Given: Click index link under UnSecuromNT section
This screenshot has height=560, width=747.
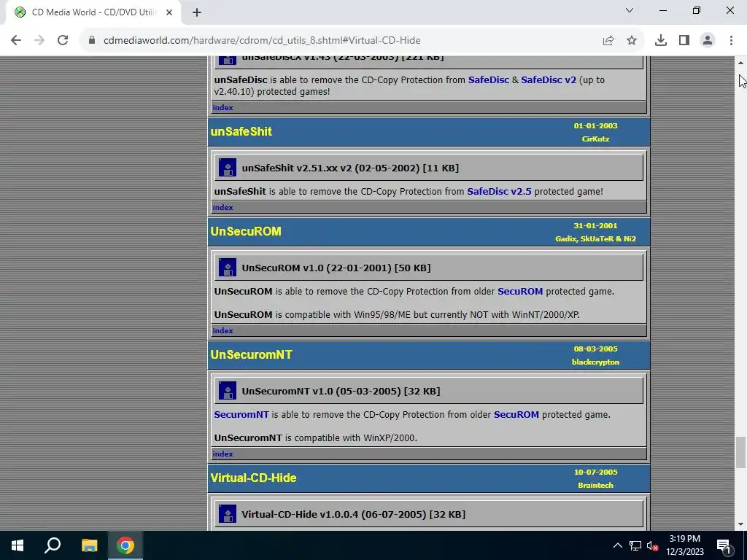Looking at the screenshot, I should pos(222,454).
